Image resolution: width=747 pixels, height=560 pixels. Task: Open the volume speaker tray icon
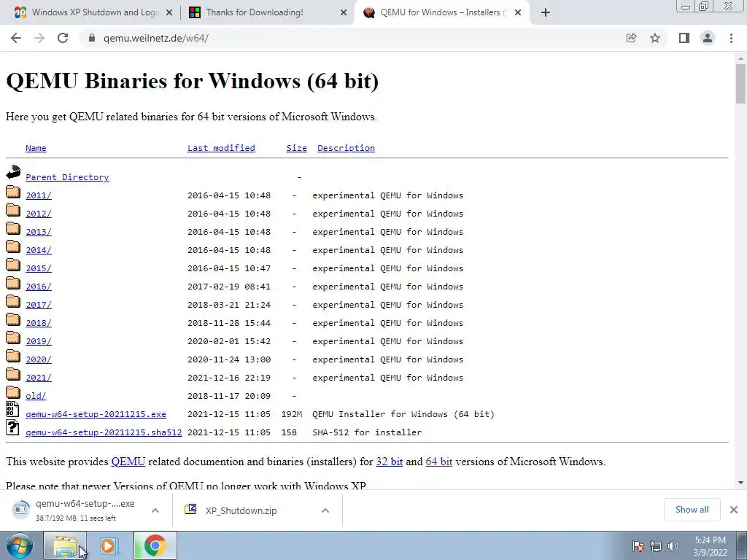(x=673, y=546)
